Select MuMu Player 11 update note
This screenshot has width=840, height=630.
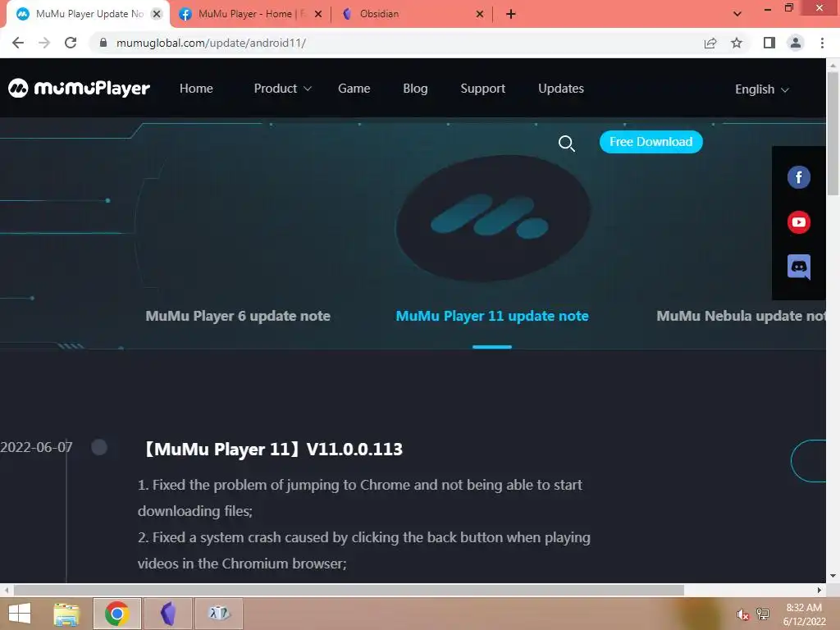[492, 316]
